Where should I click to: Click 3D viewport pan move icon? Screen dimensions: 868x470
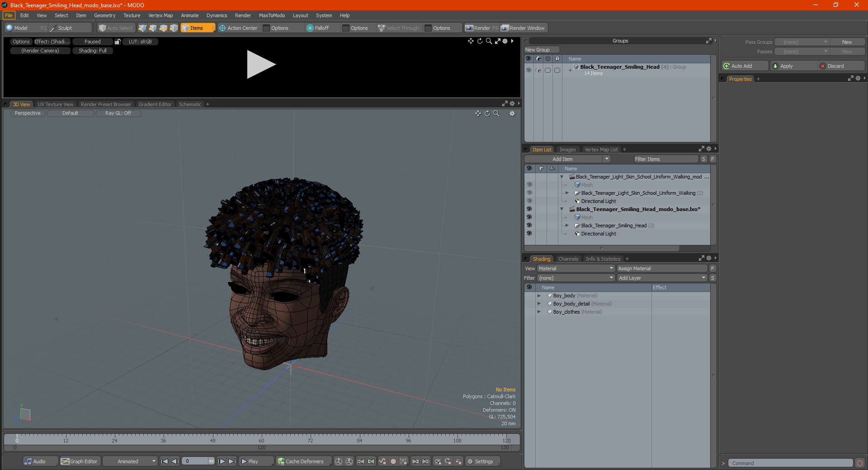click(x=478, y=113)
